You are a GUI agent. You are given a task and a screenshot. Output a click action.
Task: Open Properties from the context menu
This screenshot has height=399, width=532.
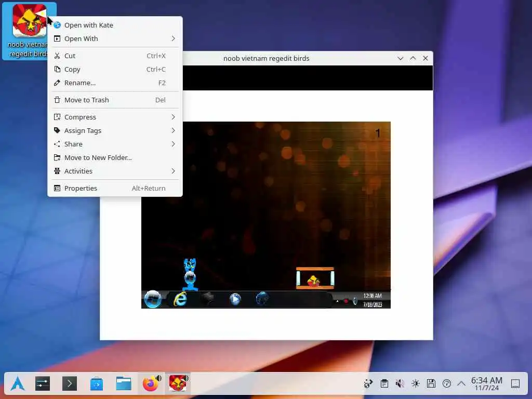click(x=115, y=188)
